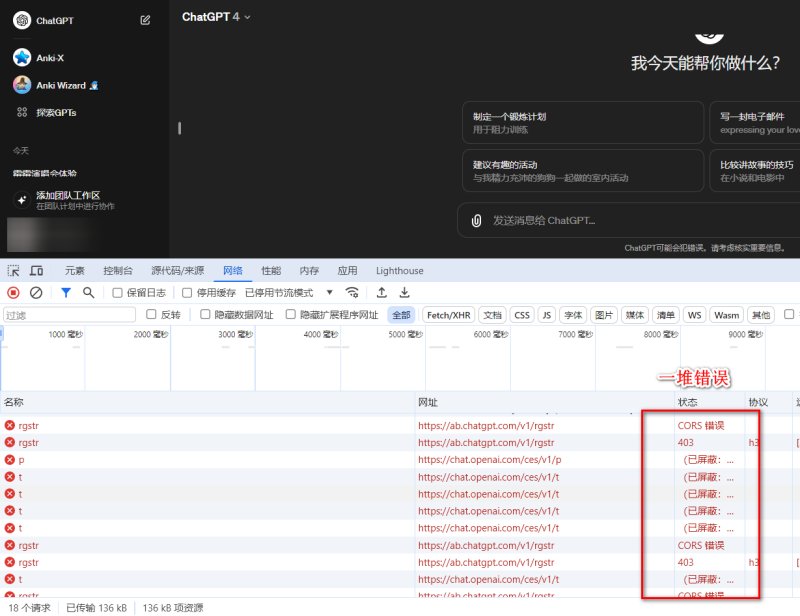Open network conditions wifi icon
Viewport: 800px width, 616px height.
click(x=352, y=292)
